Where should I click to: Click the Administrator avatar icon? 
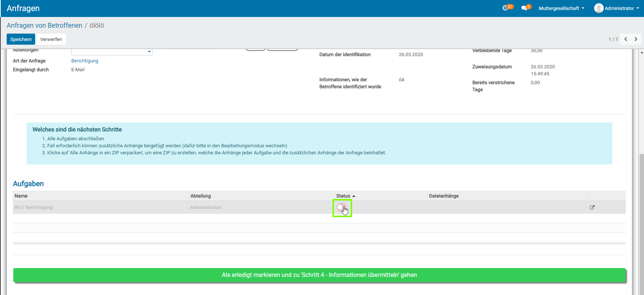(x=599, y=8)
